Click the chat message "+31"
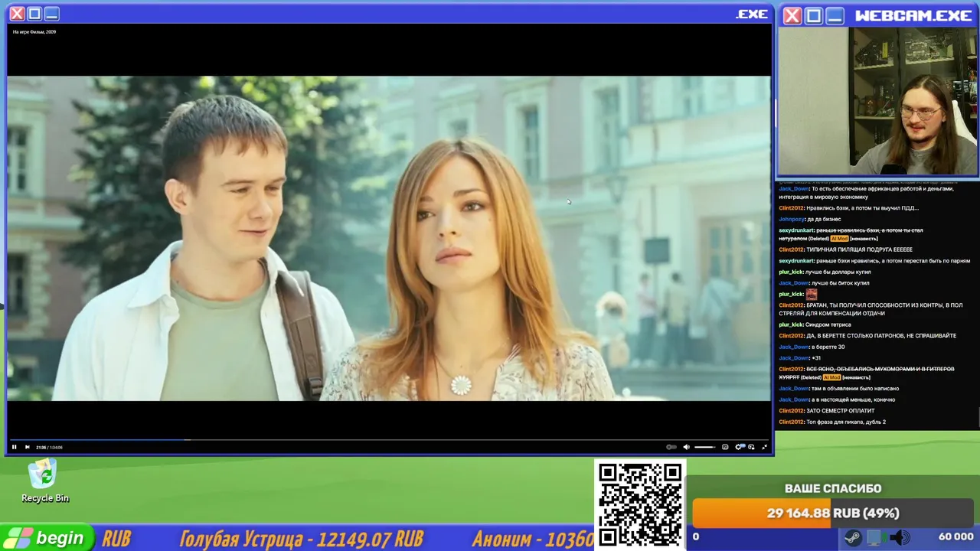Image resolution: width=980 pixels, height=551 pixels. click(x=816, y=358)
